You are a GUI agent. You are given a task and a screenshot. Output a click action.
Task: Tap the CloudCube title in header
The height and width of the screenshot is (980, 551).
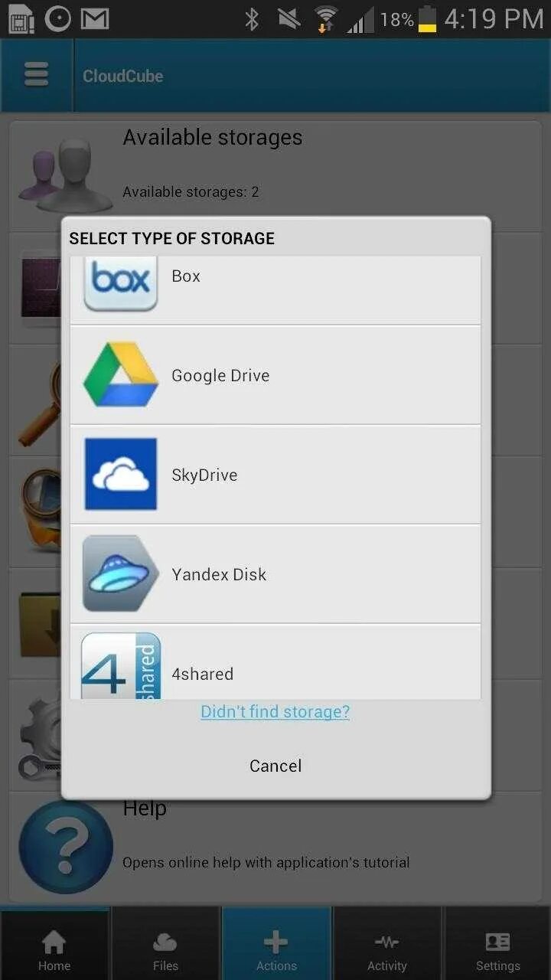122,76
